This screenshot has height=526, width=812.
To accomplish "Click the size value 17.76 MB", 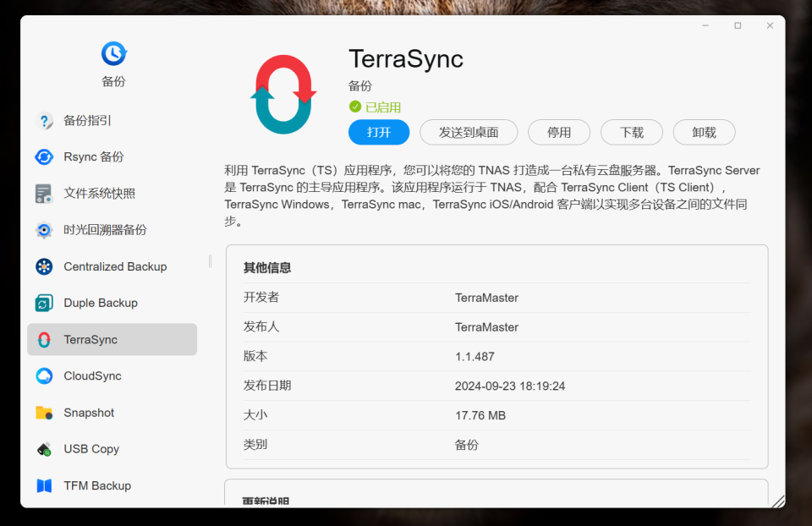I will point(480,416).
